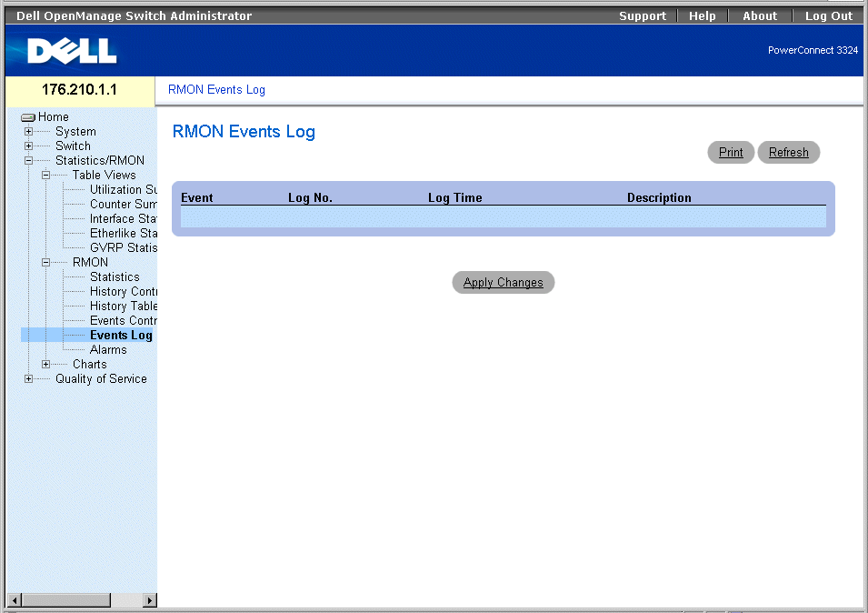The width and height of the screenshot is (868, 613).
Task: Collapse the RMON tree node
Action: pyautogui.click(x=46, y=263)
